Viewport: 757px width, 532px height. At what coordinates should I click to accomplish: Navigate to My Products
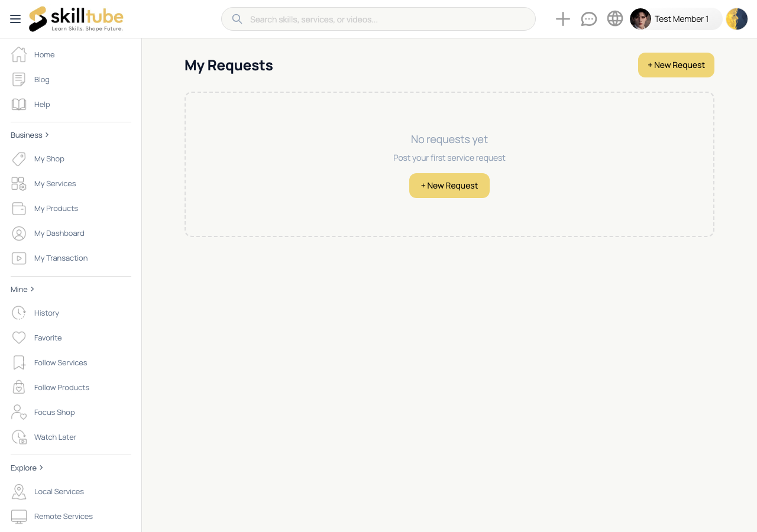pyautogui.click(x=56, y=208)
